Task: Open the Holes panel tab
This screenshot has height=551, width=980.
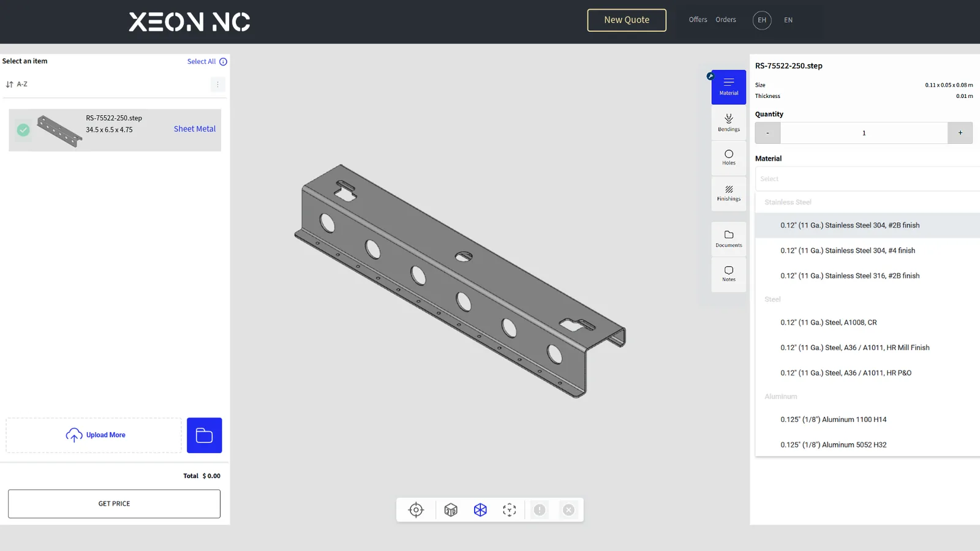Action: 728,158
